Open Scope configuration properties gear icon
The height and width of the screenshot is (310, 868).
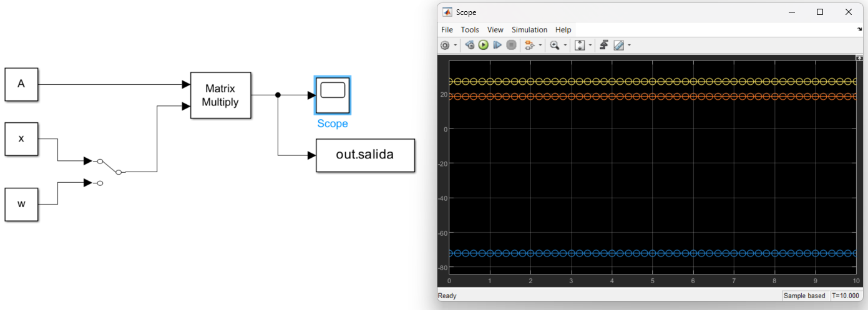[x=445, y=46]
